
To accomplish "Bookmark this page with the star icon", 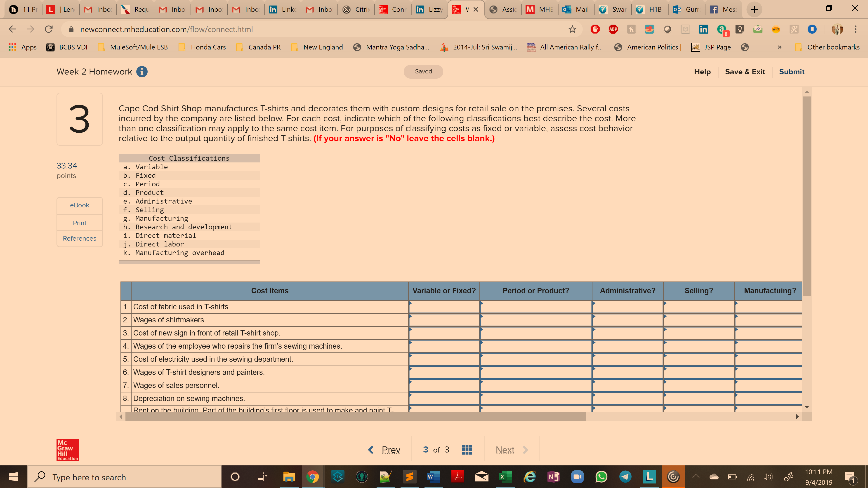I will [x=572, y=29].
